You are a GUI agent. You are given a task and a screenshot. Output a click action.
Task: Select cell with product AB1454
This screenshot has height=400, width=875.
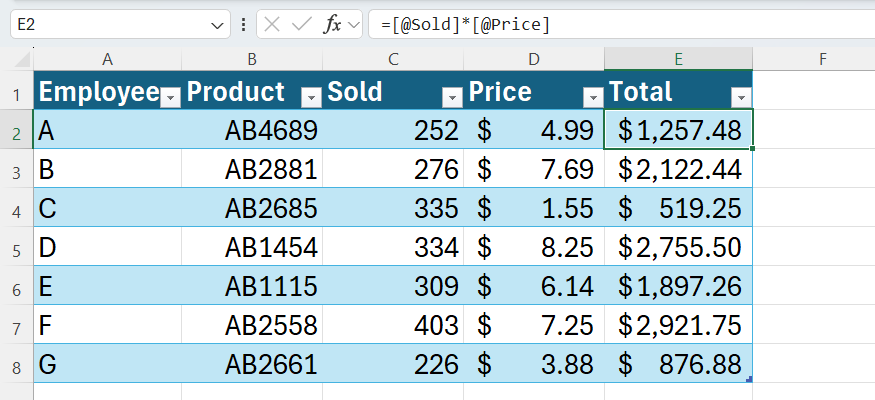(252, 247)
